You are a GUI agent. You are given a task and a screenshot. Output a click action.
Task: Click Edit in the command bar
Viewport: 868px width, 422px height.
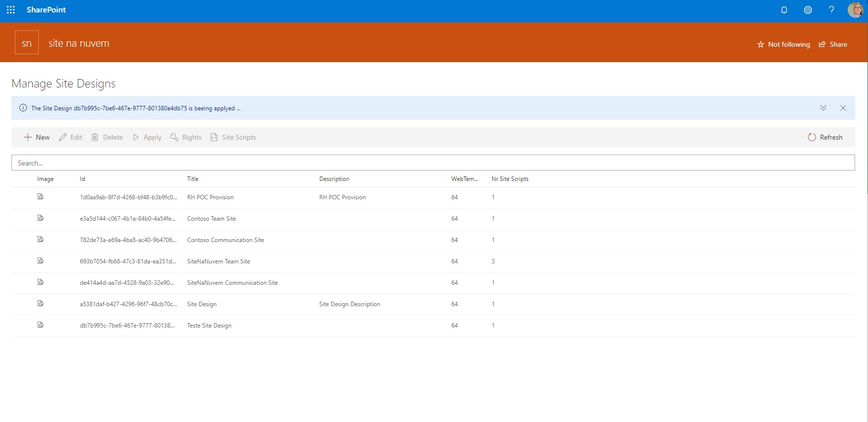71,137
